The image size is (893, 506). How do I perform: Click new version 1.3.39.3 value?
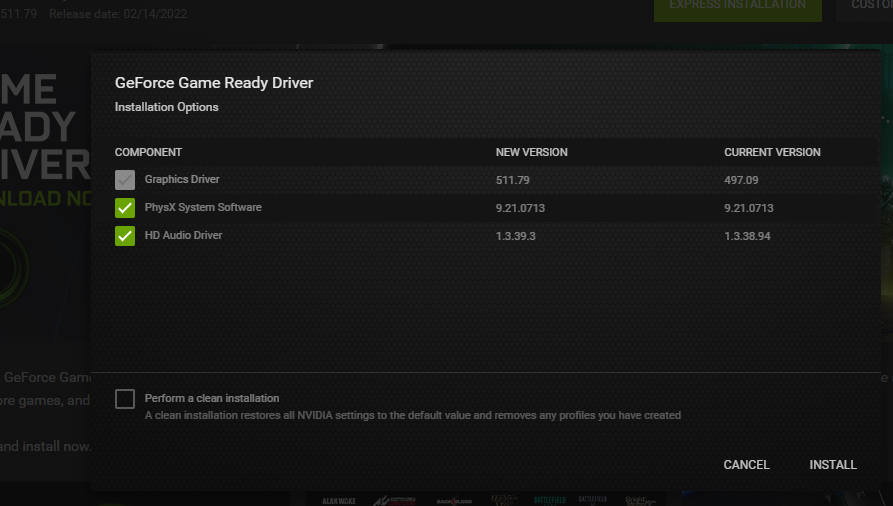515,236
